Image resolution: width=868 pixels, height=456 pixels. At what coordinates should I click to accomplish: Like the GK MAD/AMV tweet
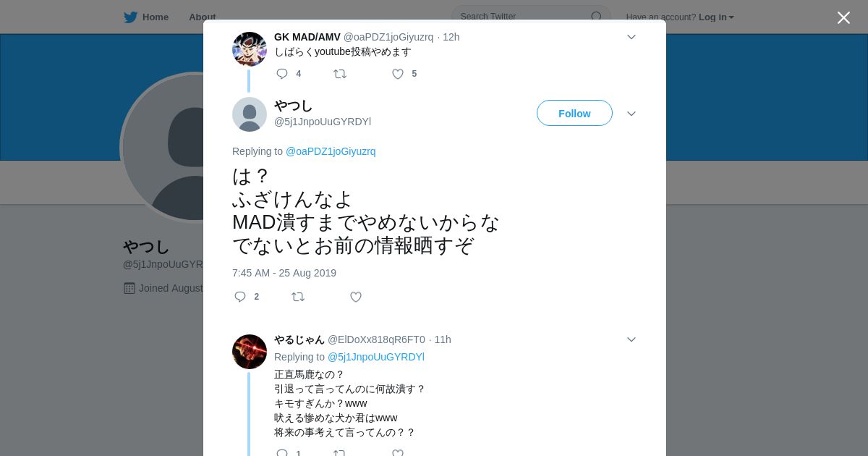[398, 74]
